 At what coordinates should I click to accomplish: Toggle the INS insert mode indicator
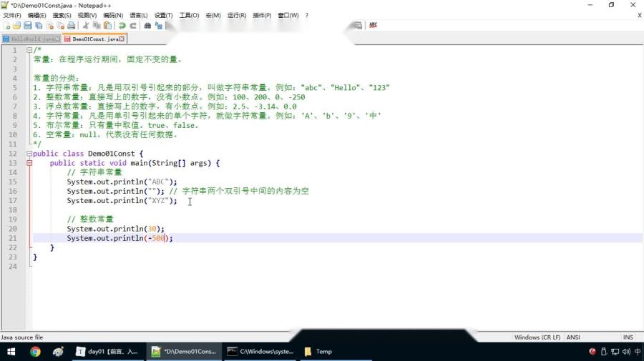click(628, 337)
